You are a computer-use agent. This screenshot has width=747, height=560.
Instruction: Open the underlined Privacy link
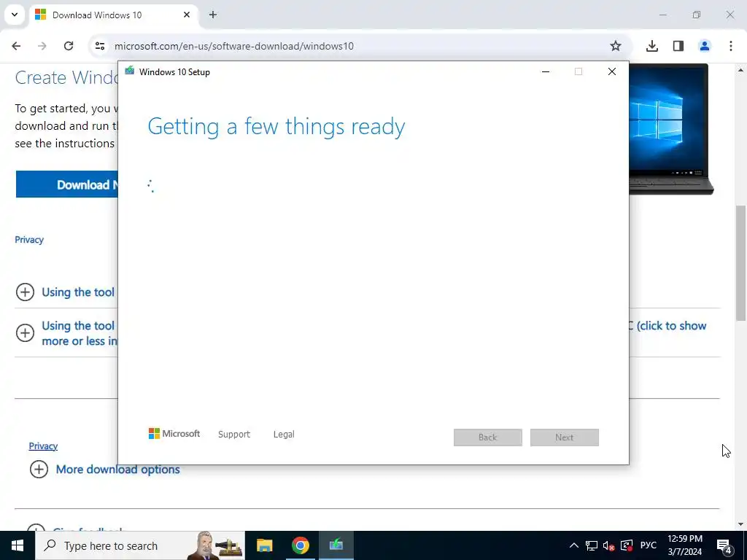click(43, 446)
